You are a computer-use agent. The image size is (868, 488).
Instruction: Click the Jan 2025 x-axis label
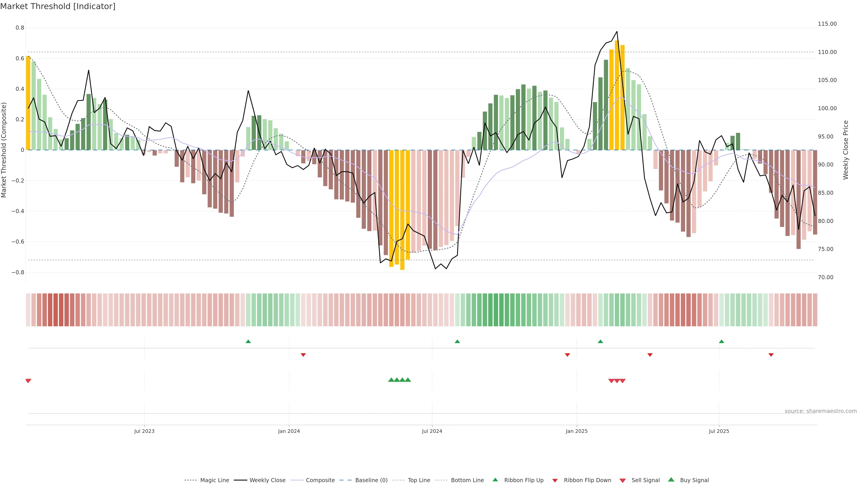(577, 431)
